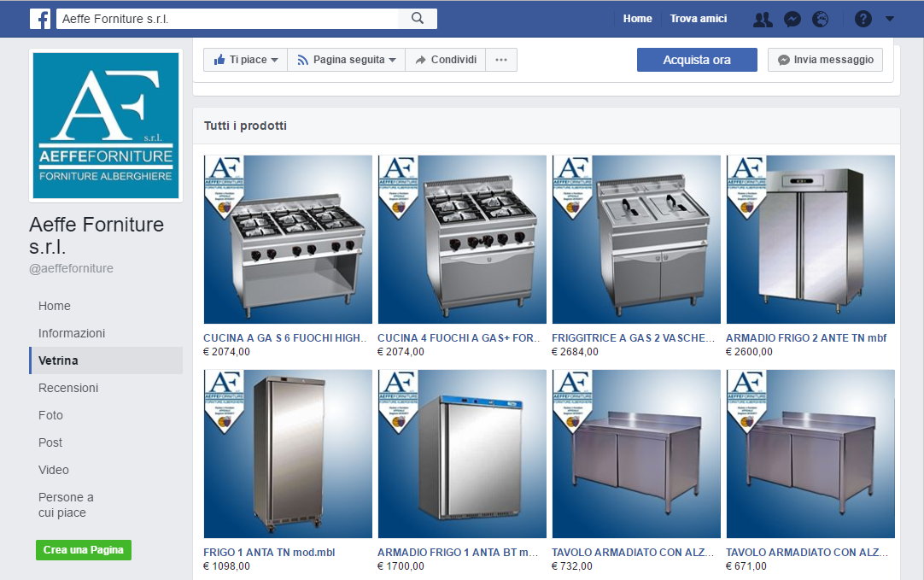Open the €671,00 cabinet table image
Image resolution: width=924 pixels, height=580 pixels.
811,454
